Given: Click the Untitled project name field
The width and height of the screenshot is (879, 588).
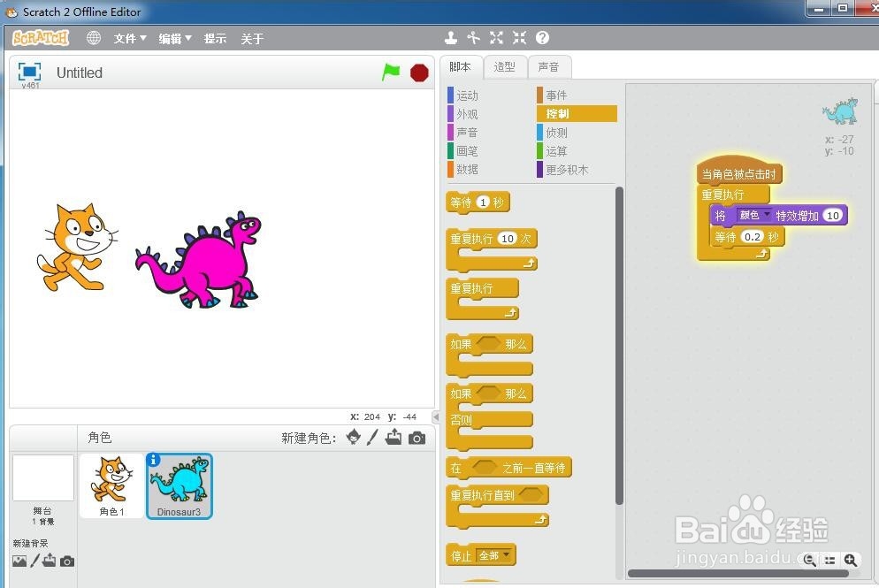Looking at the screenshot, I should pyautogui.click(x=79, y=73).
